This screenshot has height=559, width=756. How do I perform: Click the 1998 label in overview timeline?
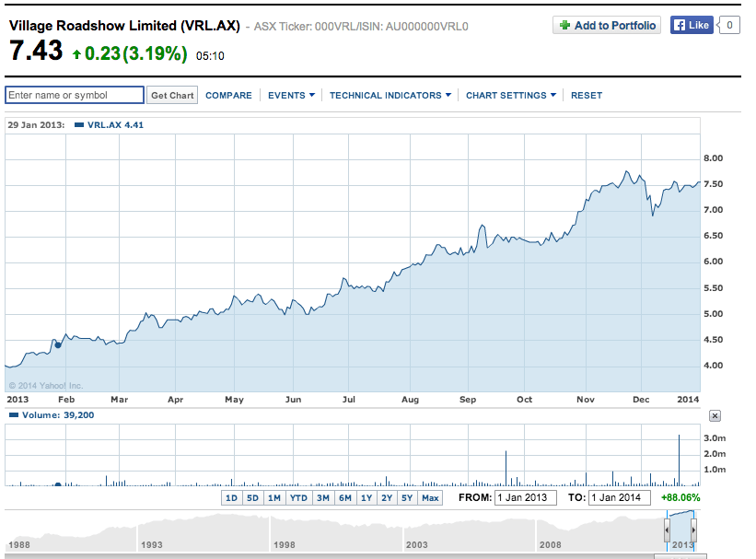tap(285, 544)
